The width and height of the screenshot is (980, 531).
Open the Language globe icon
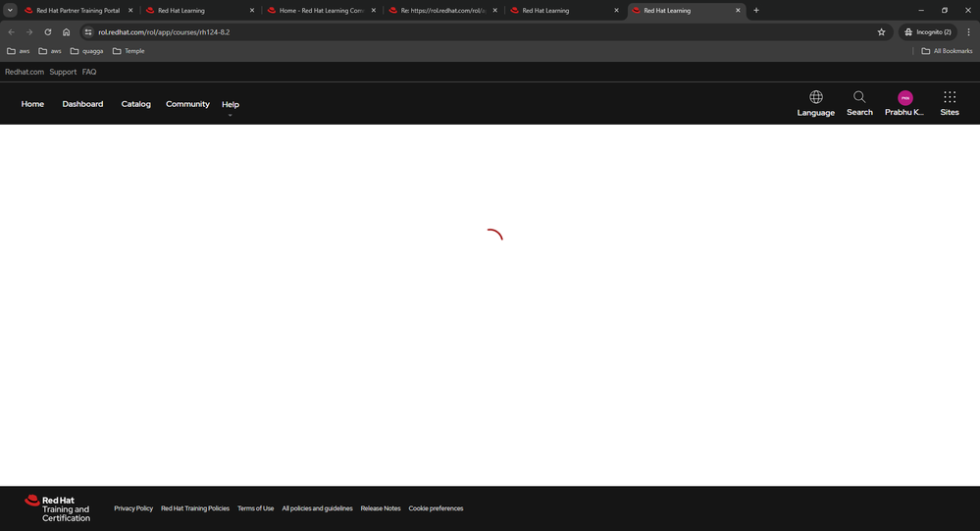pyautogui.click(x=815, y=97)
